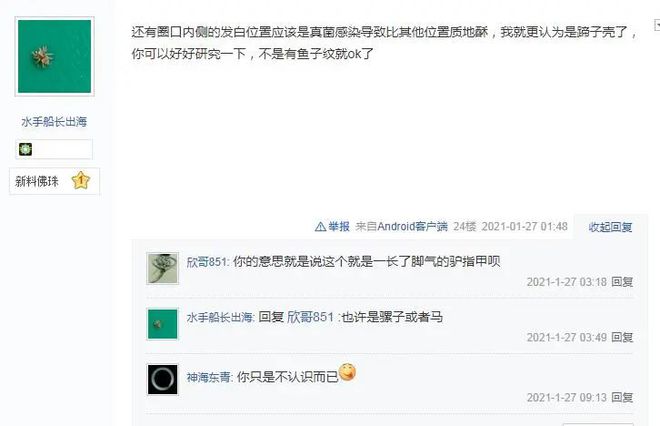Report this post via 举报
The height and width of the screenshot is (426, 660).
point(339,226)
